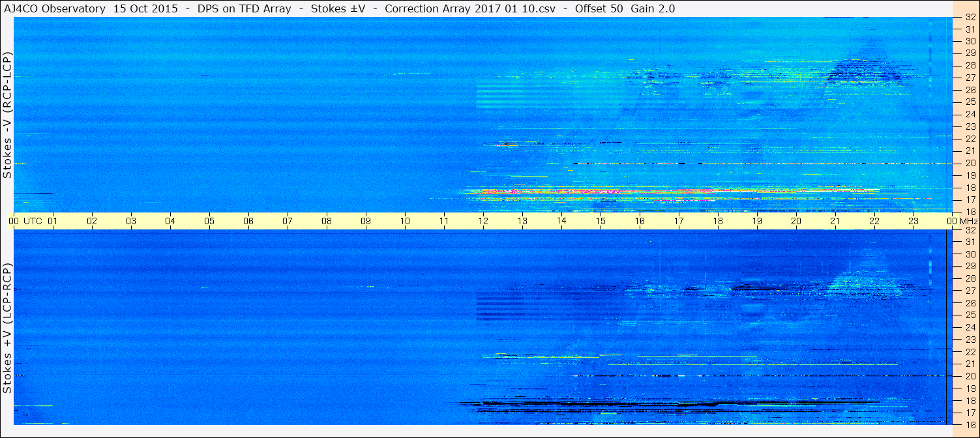Click the 16 MHz tick of lower Stokes +V panel
The width and height of the screenshot is (980, 438).
point(970,424)
